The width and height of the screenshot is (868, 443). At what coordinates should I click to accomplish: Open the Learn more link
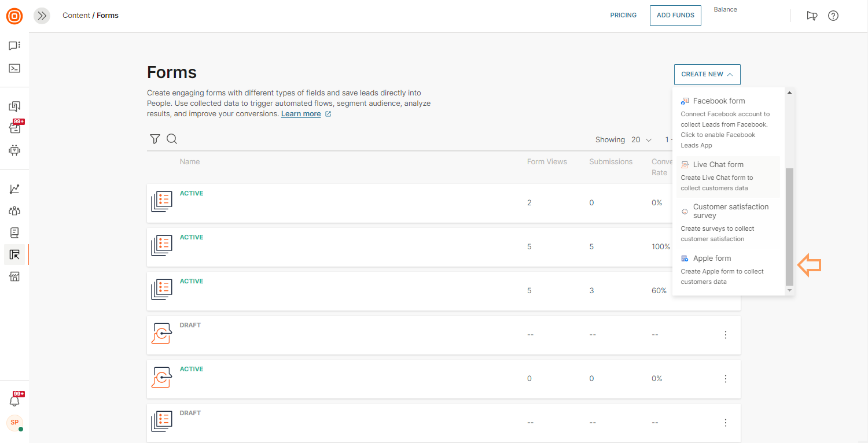pos(301,114)
